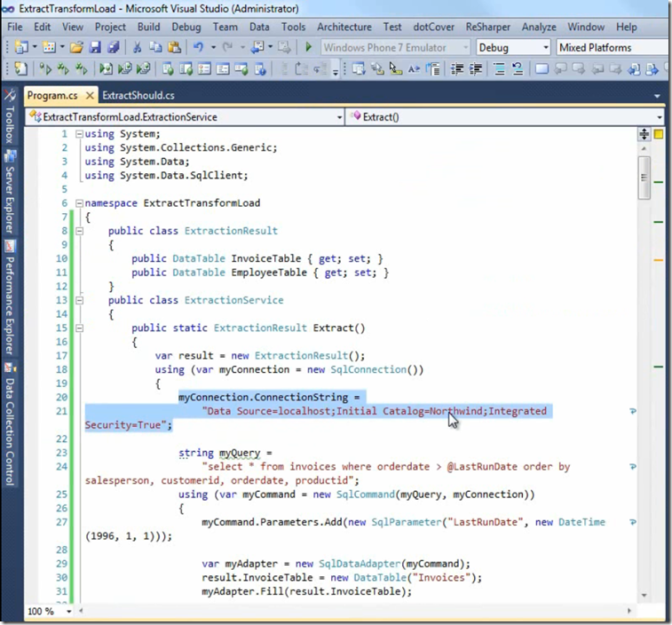This screenshot has width=672, height=625.
Task: Open the toolbar overflow options arrow
Action: [x=336, y=71]
